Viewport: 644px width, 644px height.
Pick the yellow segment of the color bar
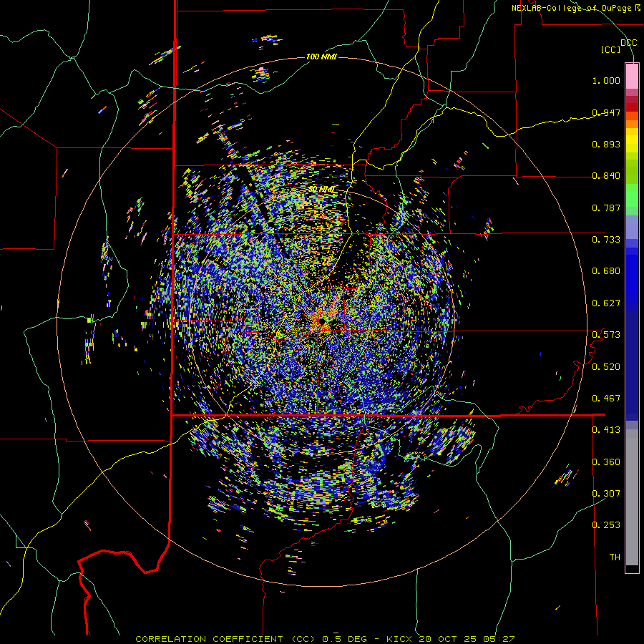[x=632, y=140]
